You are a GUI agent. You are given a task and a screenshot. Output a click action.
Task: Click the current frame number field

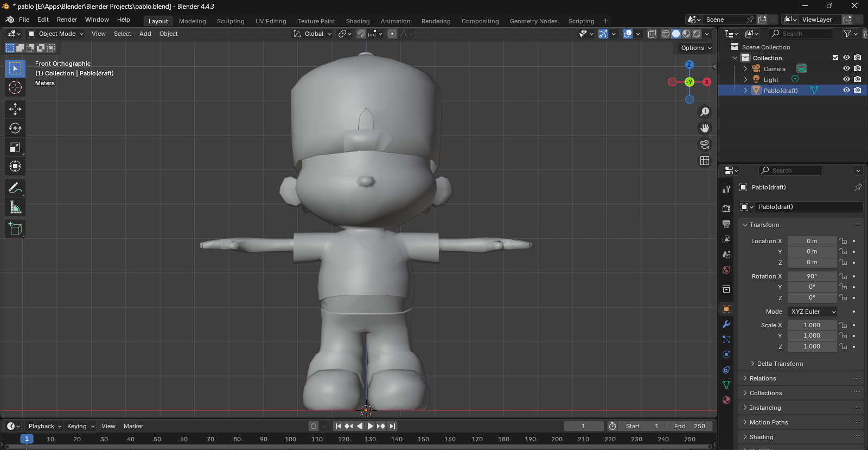[x=584, y=426]
